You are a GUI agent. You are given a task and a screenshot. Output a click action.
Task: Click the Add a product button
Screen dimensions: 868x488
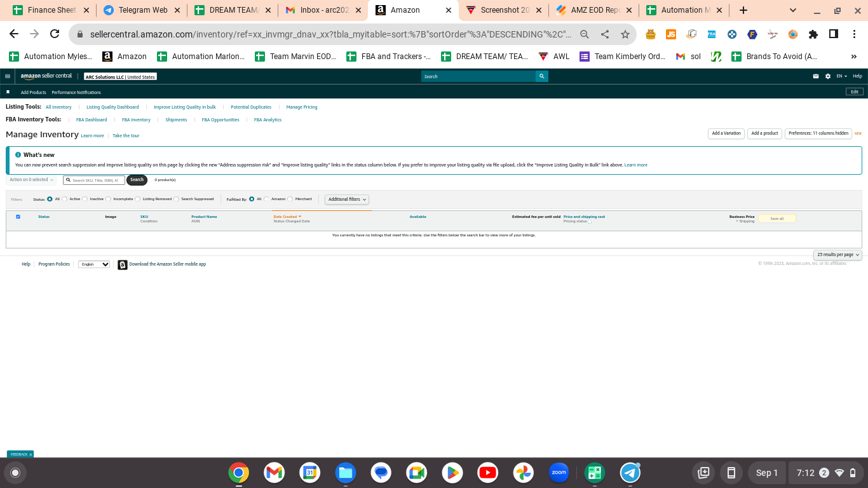coord(764,133)
